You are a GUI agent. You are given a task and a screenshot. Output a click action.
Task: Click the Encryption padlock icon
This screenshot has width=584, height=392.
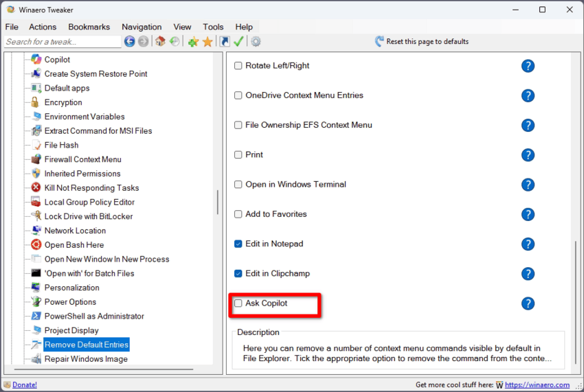pyautogui.click(x=35, y=102)
